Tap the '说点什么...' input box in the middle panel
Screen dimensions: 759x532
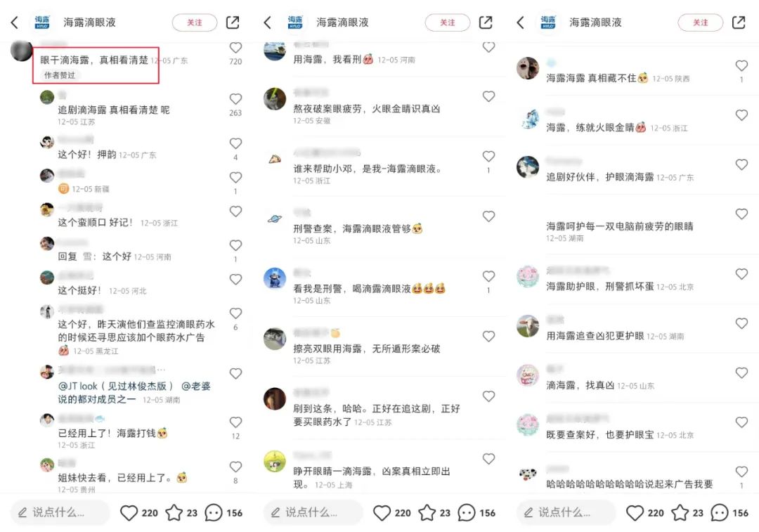coord(313,512)
